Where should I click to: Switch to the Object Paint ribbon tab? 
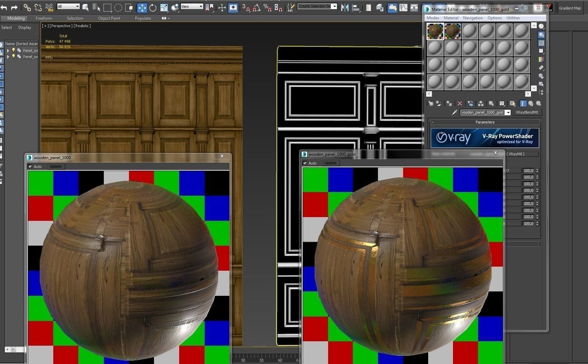tap(109, 18)
